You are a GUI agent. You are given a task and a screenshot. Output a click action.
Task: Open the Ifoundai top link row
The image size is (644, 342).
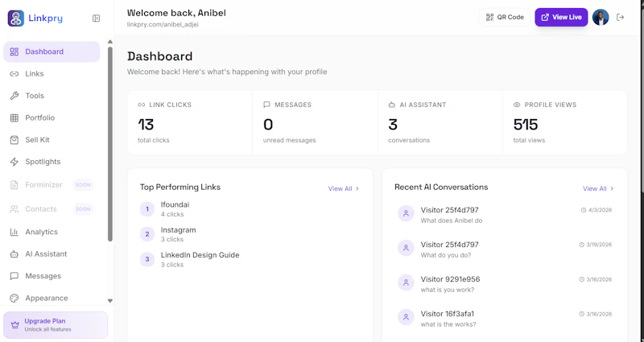[x=250, y=209]
